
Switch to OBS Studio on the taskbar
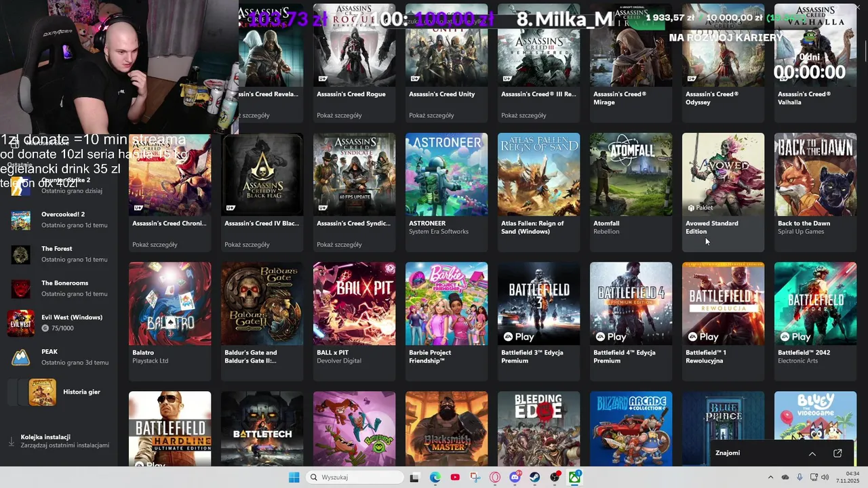555,477
